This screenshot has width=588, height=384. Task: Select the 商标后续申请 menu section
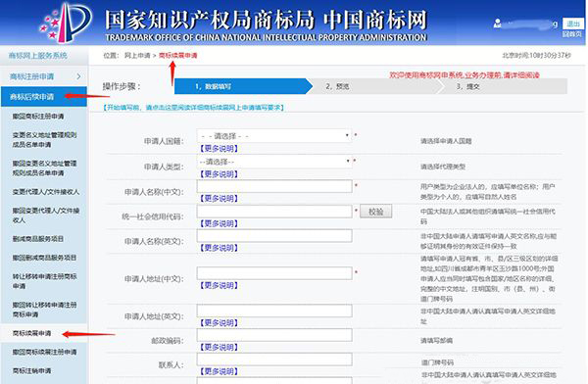[x=44, y=97]
